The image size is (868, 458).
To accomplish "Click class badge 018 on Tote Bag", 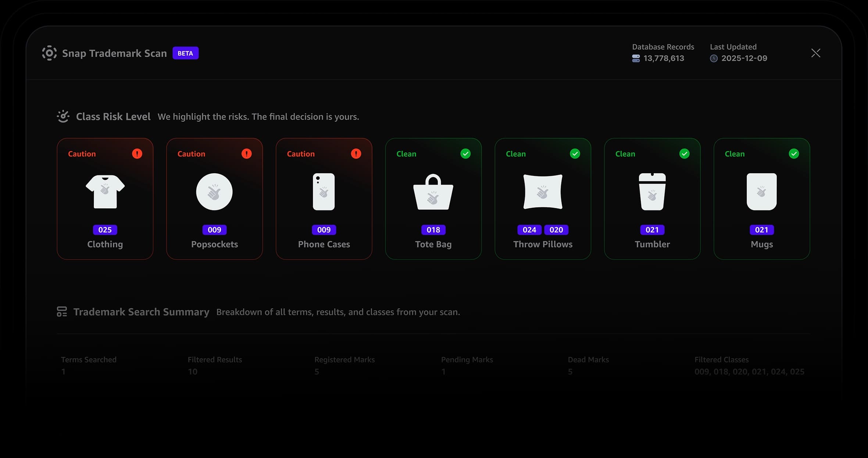I will pyautogui.click(x=433, y=230).
